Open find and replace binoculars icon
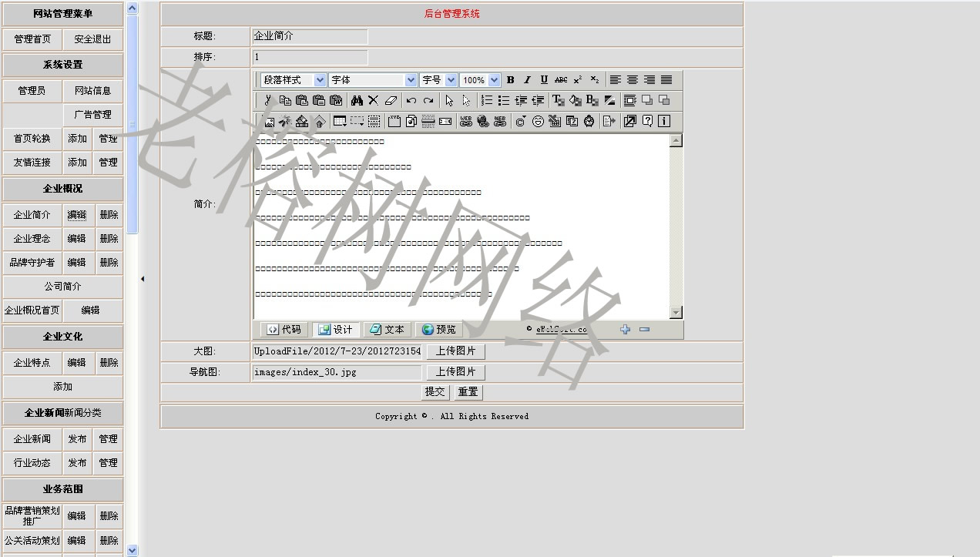This screenshot has width=980, height=557. tap(356, 100)
